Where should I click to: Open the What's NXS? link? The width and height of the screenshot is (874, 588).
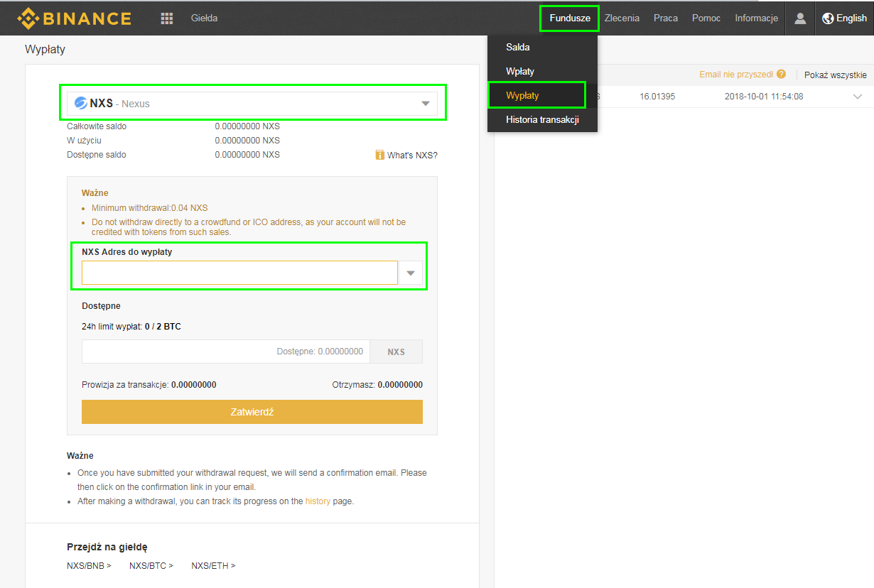coord(412,155)
